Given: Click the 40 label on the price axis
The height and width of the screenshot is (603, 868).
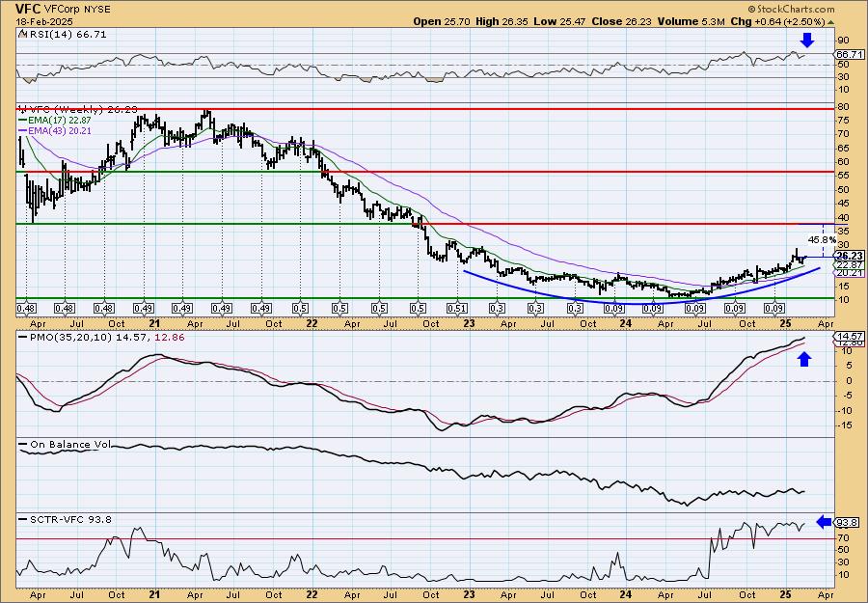Looking at the screenshot, I should tap(842, 217).
